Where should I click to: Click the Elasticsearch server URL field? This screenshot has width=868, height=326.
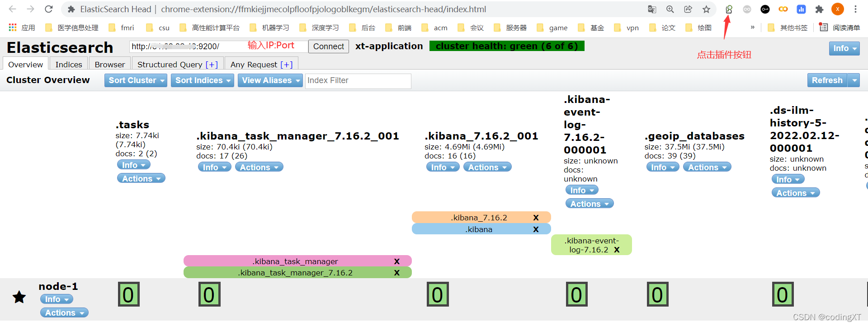(218, 47)
